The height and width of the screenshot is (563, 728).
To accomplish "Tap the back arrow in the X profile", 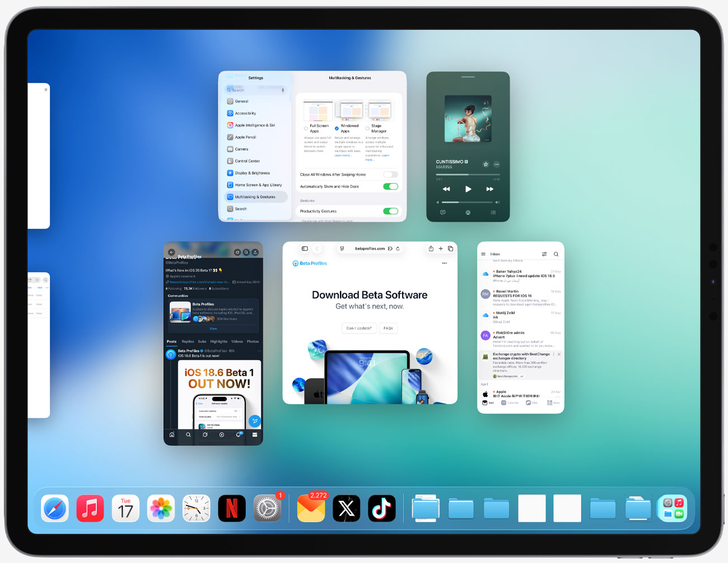I will 172,252.
